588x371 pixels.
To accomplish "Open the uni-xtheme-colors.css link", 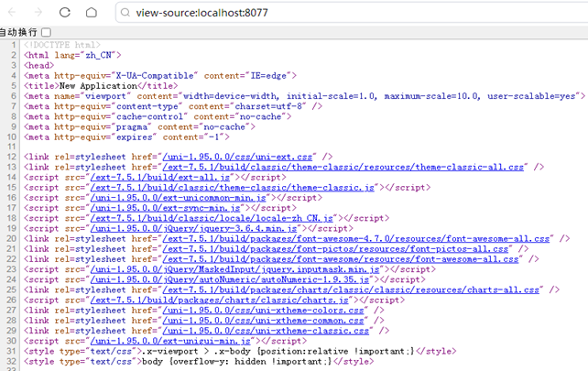I will pyautogui.click(x=263, y=311).
